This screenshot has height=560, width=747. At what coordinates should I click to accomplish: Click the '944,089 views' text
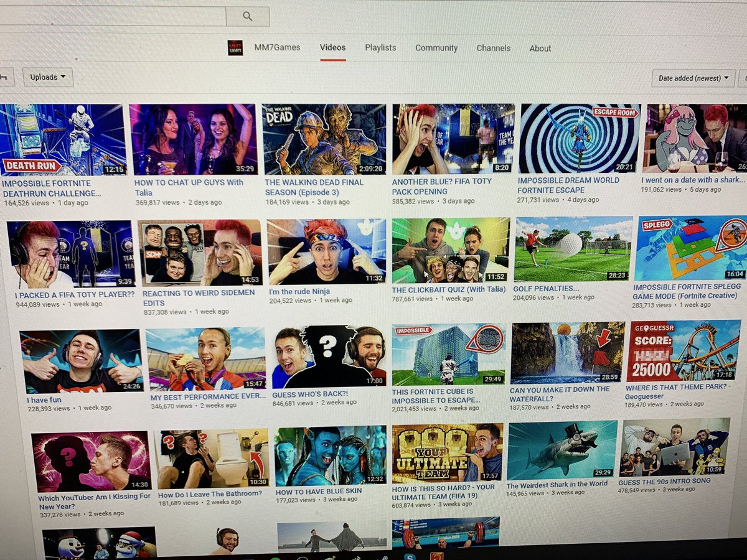37,304
